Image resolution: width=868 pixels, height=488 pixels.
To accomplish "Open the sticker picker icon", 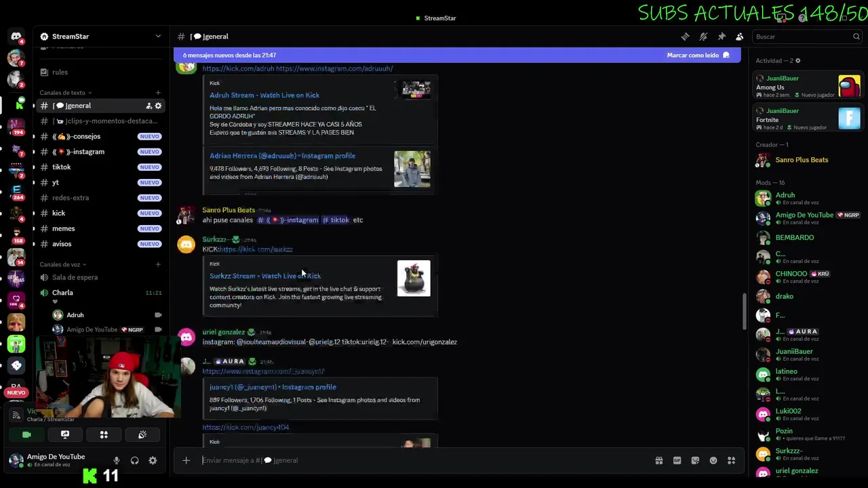I will pyautogui.click(x=695, y=460).
